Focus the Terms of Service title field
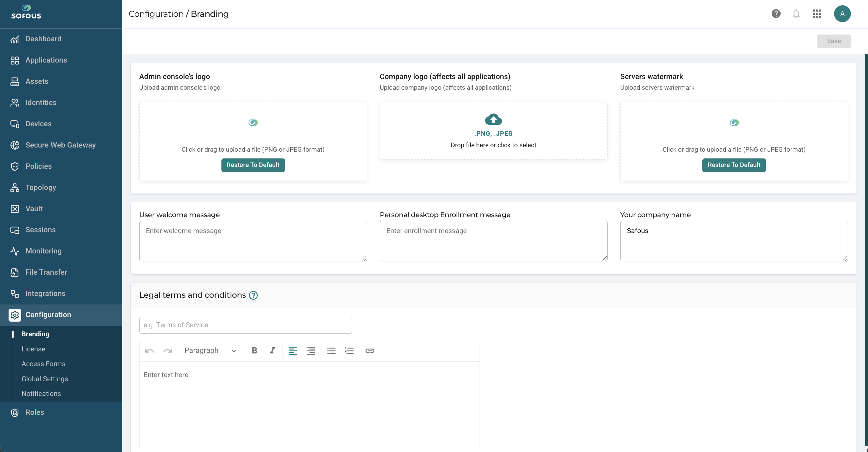The height and width of the screenshot is (452, 868). tap(245, 325)
